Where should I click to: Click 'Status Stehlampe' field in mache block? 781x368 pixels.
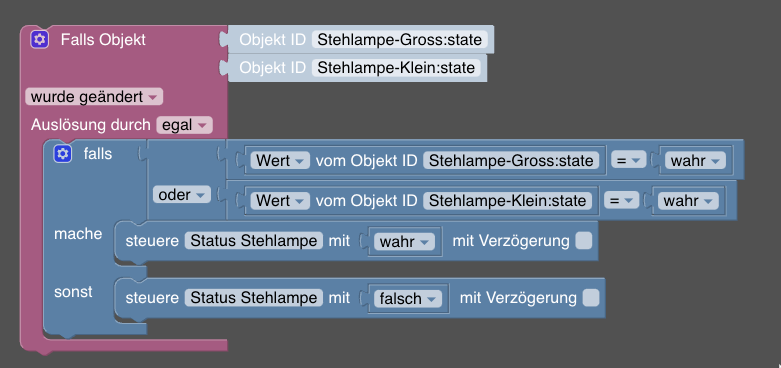click(254, 241)
